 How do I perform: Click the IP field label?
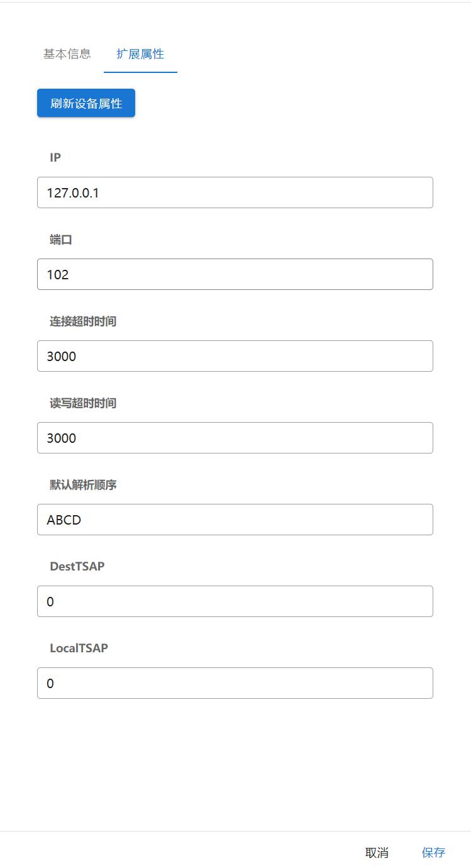[x=55, y=157]
